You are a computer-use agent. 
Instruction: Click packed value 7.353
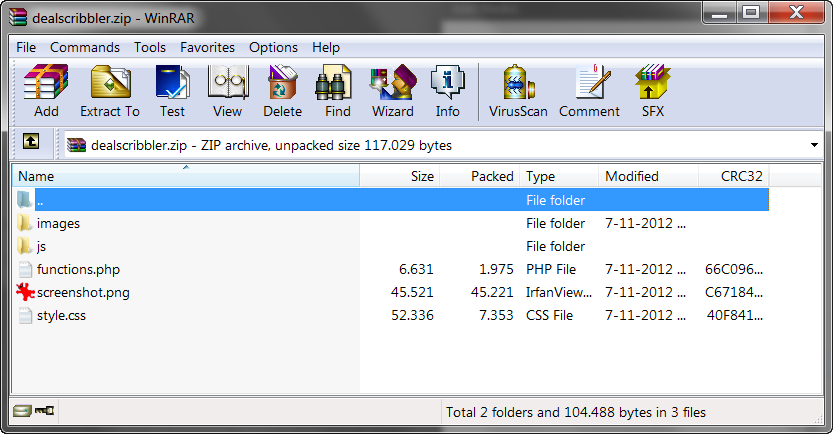pos(496,316)
